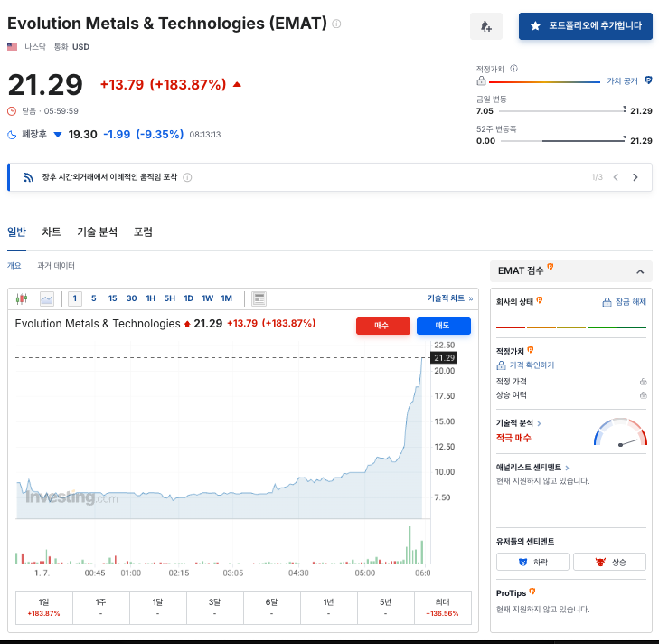Click the 52-week range slider bar
Screen dimensions: 659x644
(x=562, y=141)
